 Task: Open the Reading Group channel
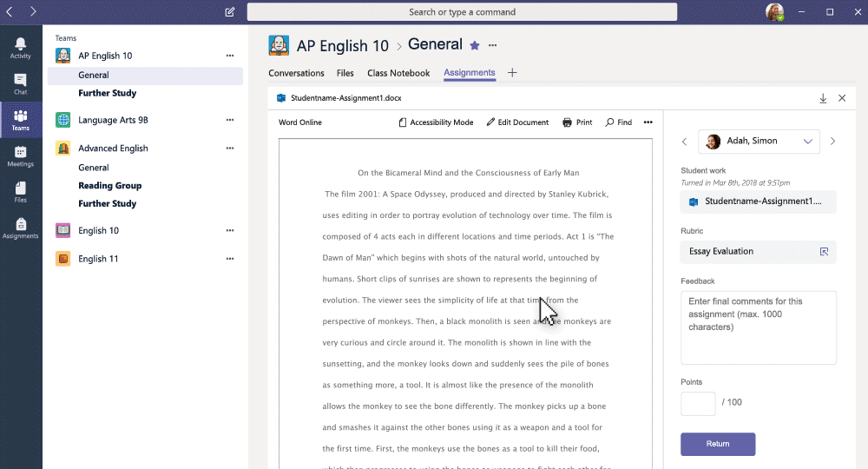pyautogui.click(x=109, y=186)
